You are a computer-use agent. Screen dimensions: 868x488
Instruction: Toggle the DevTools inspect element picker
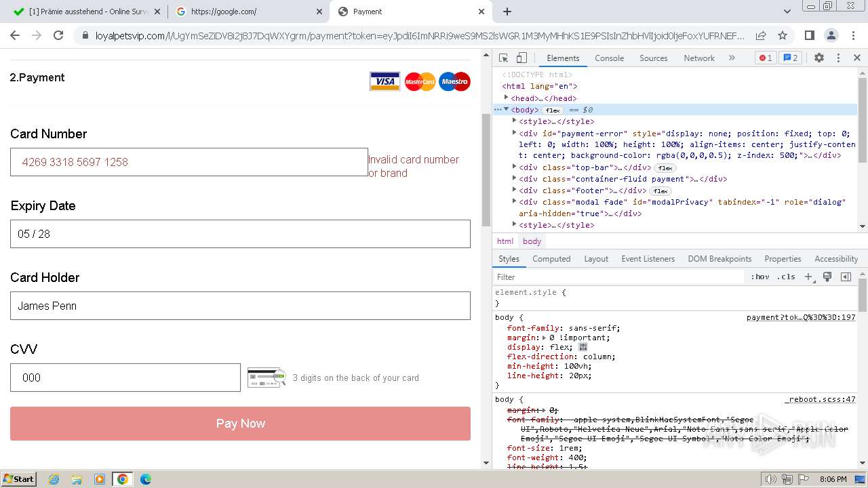503,58
